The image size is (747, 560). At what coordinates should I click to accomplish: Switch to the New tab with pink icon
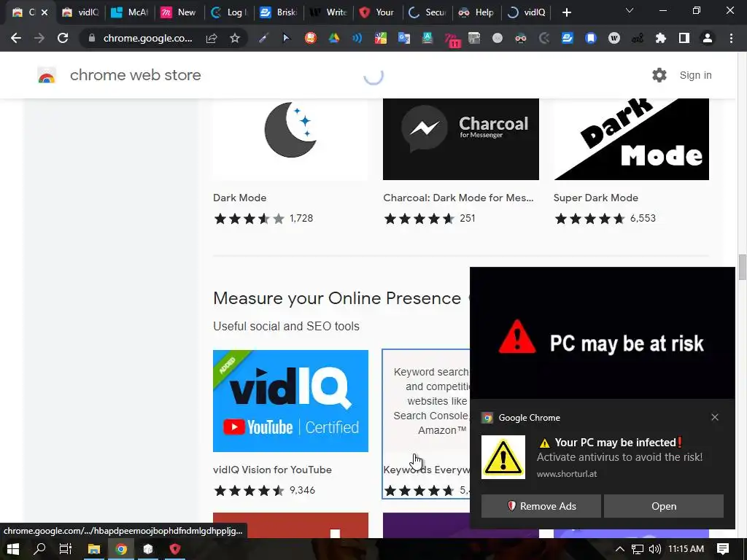click(179, 12)
